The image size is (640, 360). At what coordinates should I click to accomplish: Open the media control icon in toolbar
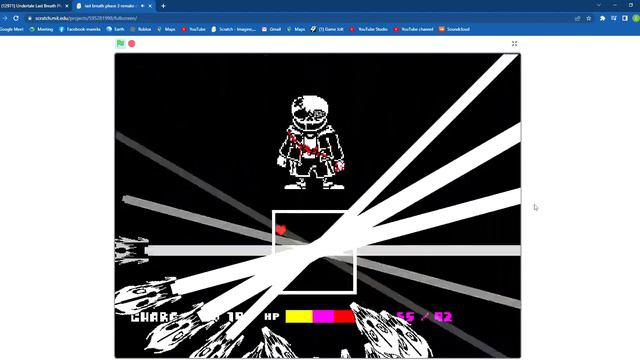[x=613, y=18]
